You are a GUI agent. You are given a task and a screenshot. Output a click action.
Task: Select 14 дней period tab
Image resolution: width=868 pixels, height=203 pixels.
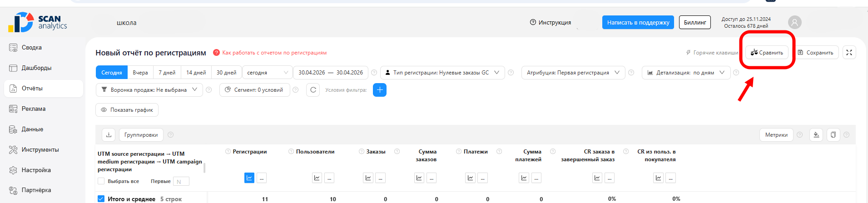tap(196, 73)
